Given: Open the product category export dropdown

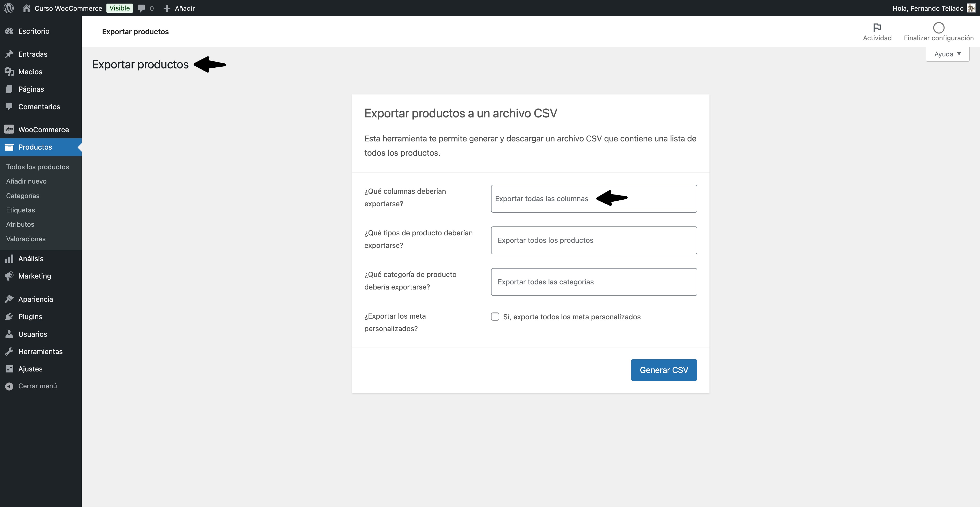Looking at the screenshot, I should tap(593, 282).
